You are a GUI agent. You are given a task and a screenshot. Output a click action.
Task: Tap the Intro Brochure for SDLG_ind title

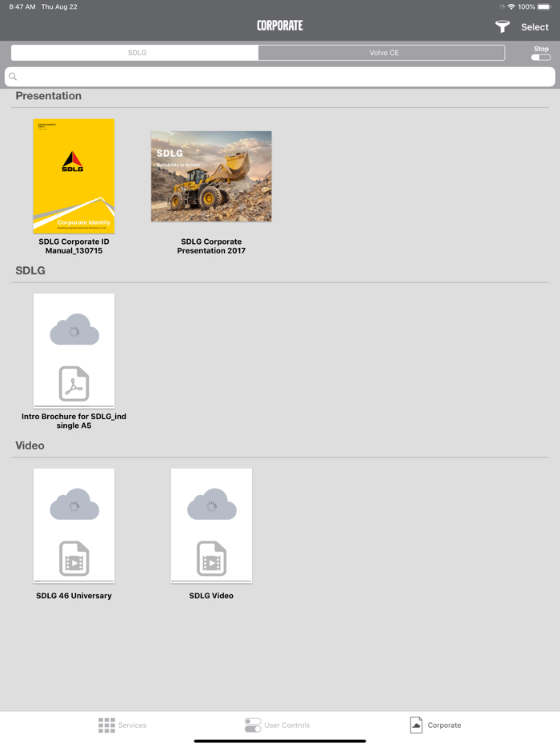[x=74, y=421]
